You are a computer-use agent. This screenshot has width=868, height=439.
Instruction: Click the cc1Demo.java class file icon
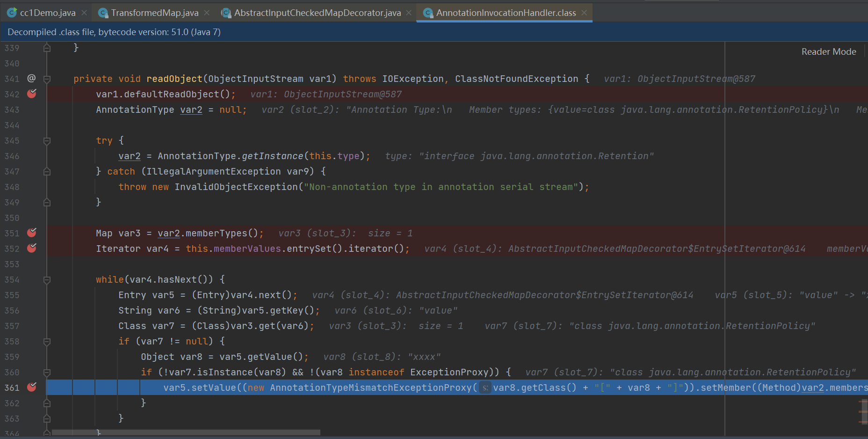pos(12,13)
